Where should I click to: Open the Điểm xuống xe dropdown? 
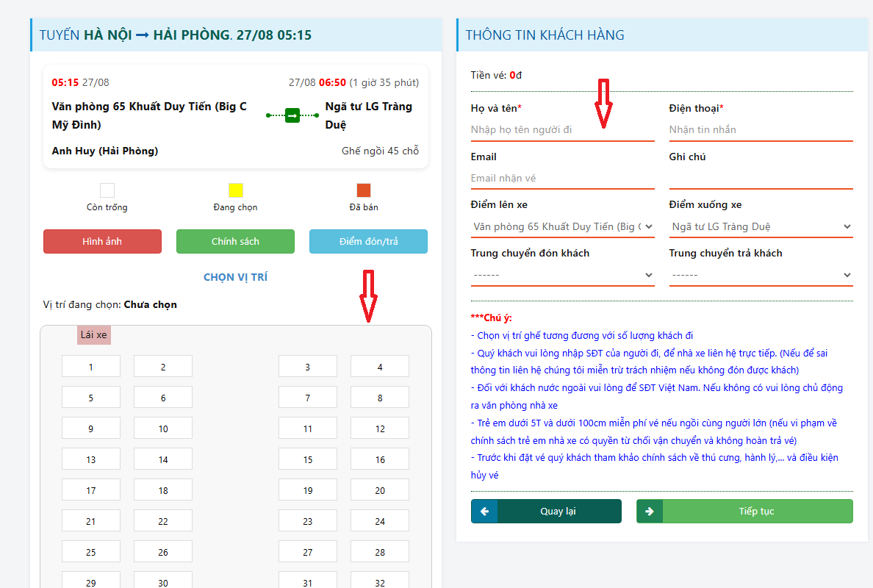pos(761,226)
